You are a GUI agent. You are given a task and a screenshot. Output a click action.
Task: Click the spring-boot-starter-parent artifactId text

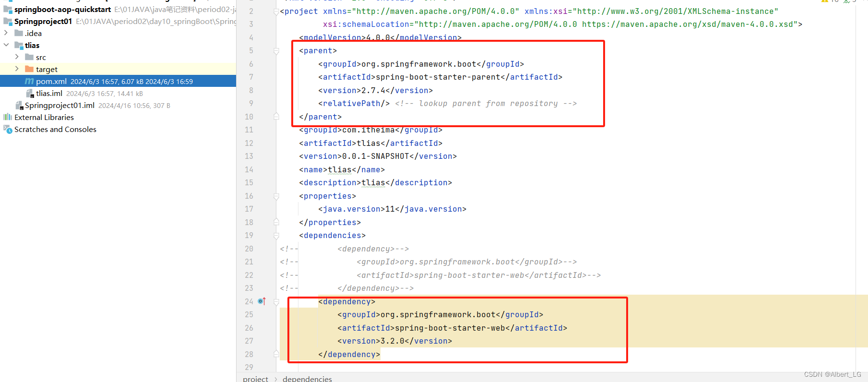pos(438,77)
